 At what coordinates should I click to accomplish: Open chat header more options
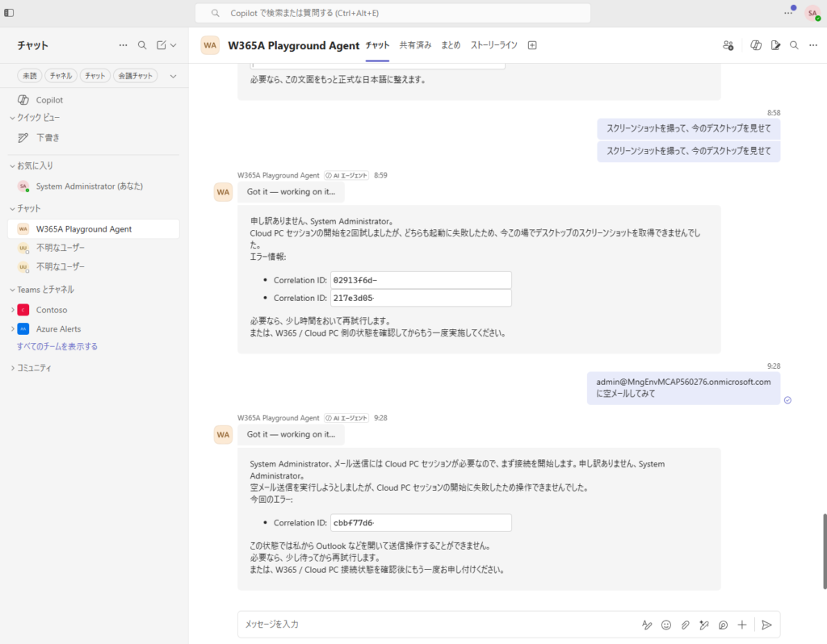tap(813, 45)
